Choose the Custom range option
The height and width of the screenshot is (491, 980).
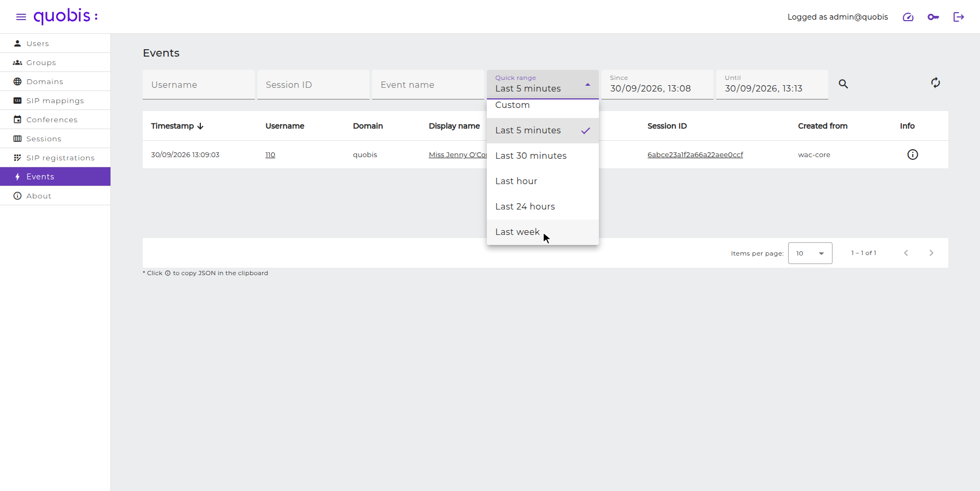[543, 107]
